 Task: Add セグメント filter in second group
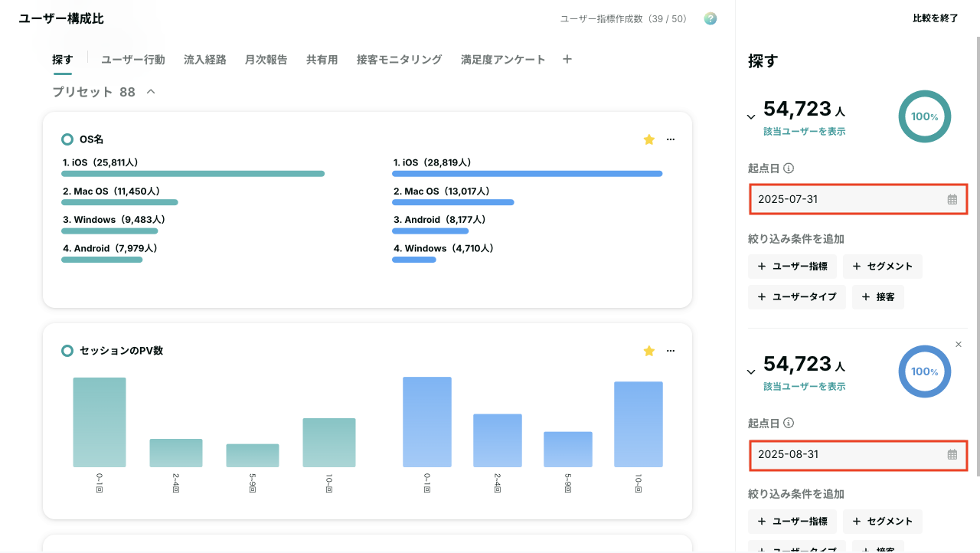(883, 522)
